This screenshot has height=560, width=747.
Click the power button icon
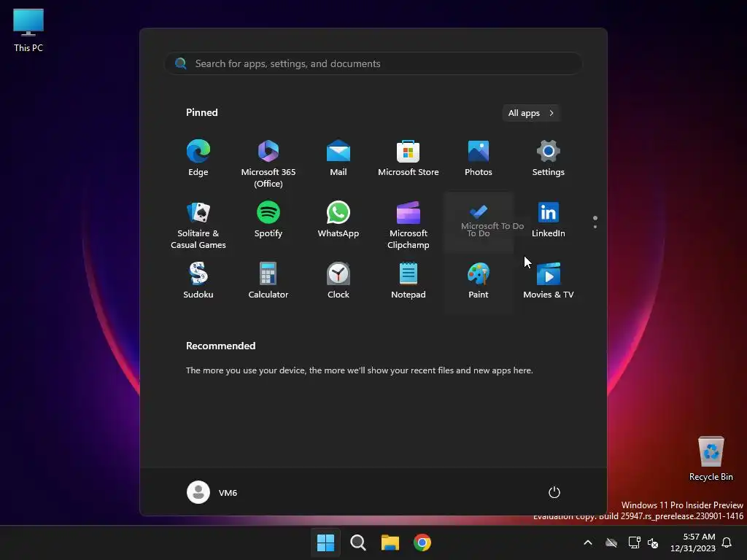554,492
